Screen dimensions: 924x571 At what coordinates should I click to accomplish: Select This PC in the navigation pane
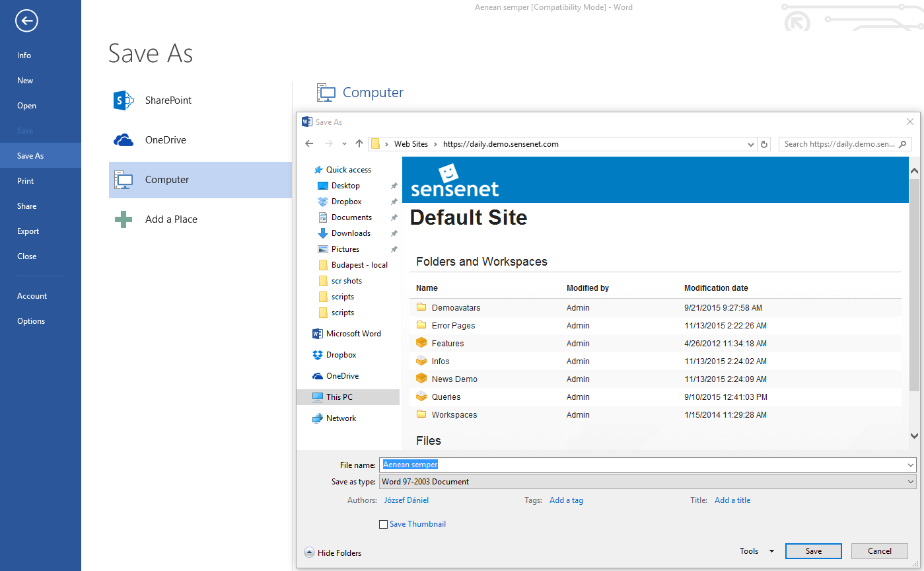coord(348,397)
